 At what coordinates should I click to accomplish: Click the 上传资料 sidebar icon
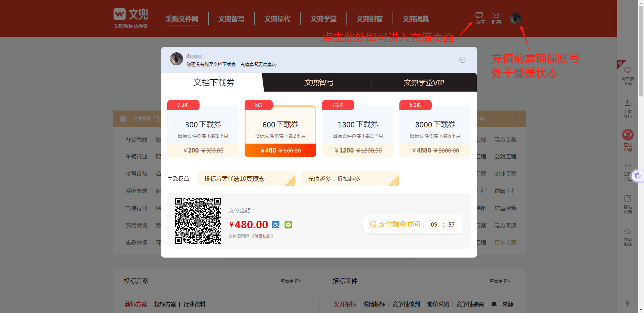[628, 109]
